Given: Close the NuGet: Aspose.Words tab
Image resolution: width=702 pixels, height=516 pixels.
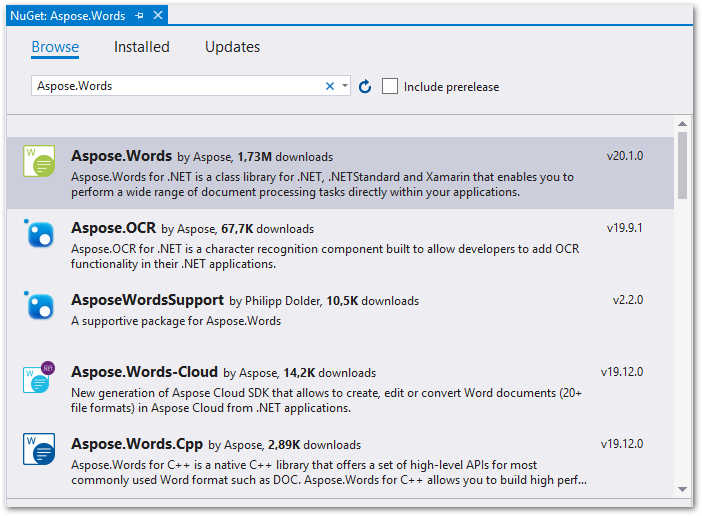Looking at the screenshot, I should 158,15.
